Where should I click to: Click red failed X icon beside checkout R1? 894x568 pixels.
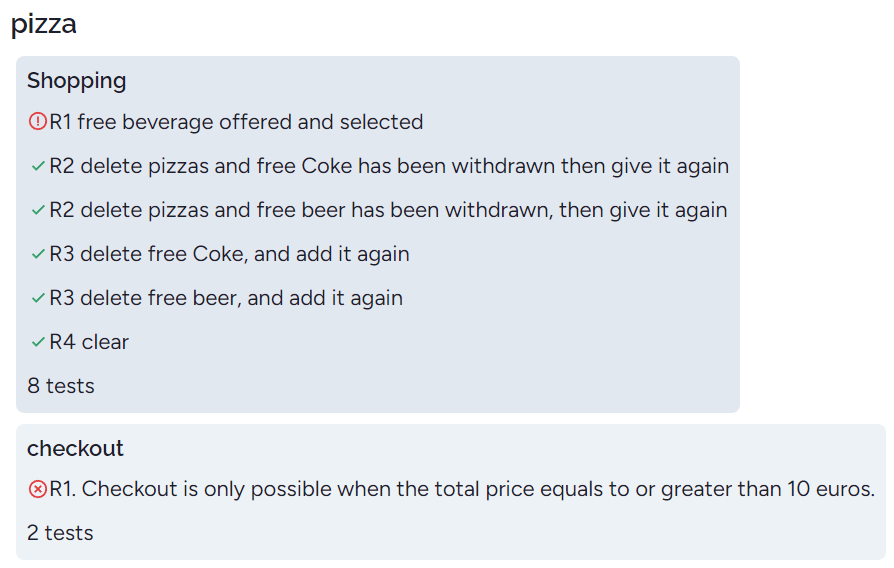pos(38,489)
